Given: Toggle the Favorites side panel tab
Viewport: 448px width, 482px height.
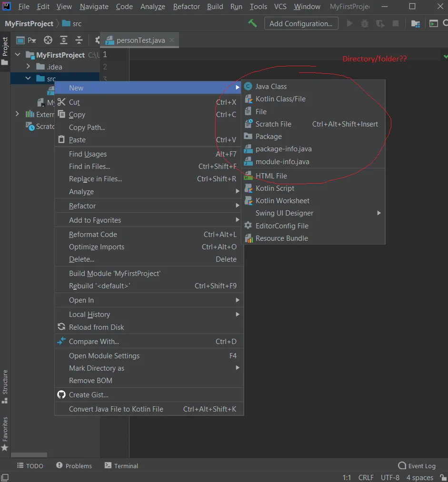Looking at the screenshot, I should (5, 434).
